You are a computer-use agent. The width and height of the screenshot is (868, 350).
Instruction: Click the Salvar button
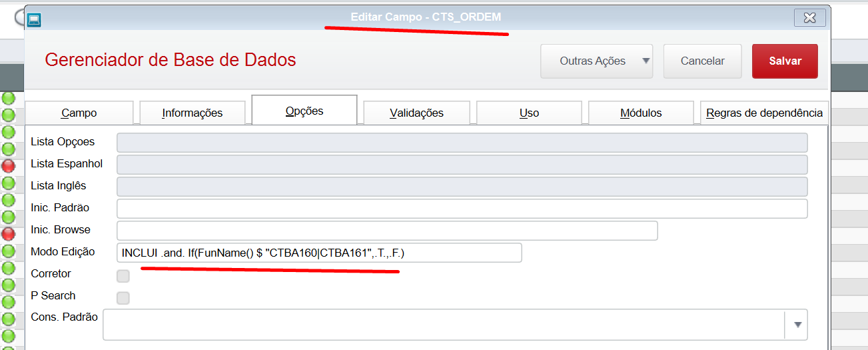click(x=785, y=61)
